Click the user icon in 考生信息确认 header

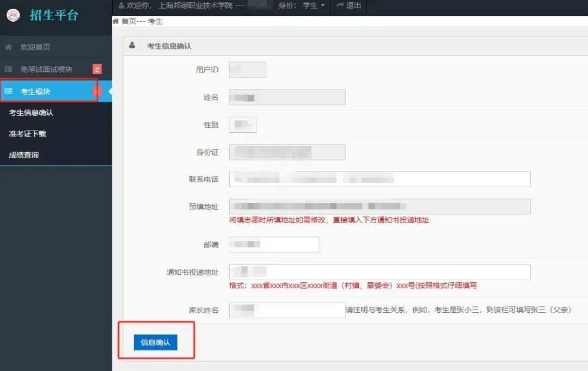(132, 46)
